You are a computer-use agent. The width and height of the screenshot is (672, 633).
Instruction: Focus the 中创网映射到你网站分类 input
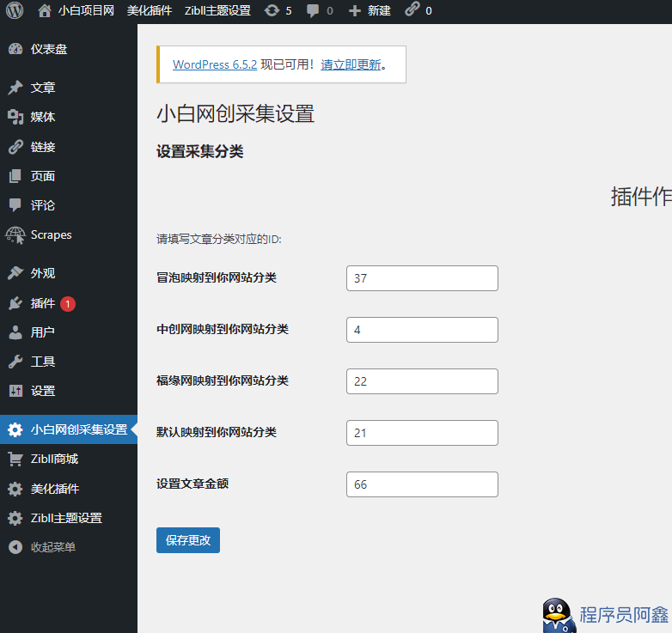click(x=422, y=330)
